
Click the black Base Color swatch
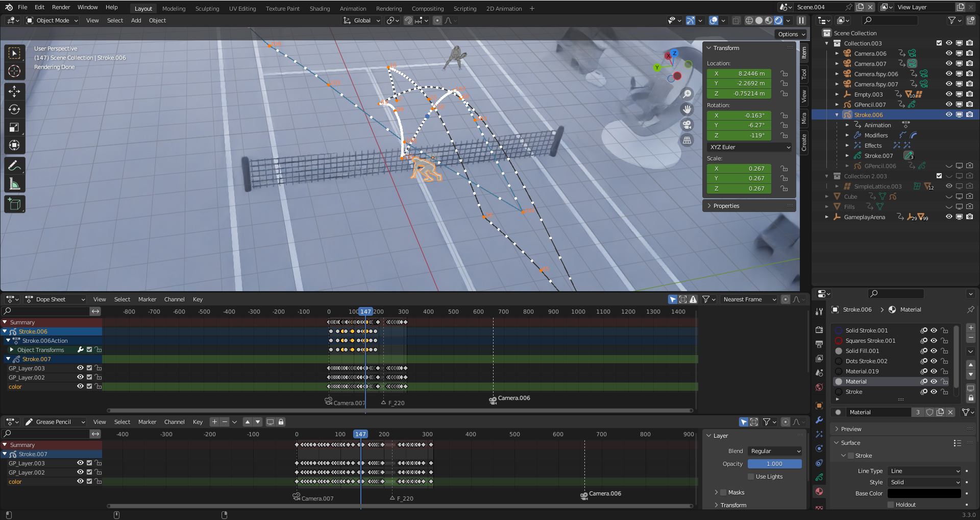(924, 493)
